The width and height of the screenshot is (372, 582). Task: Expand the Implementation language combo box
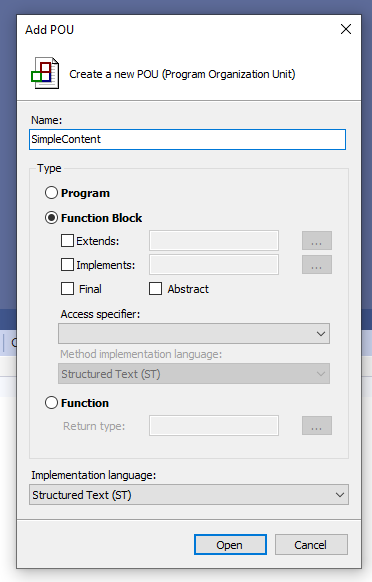click(189, 494)
